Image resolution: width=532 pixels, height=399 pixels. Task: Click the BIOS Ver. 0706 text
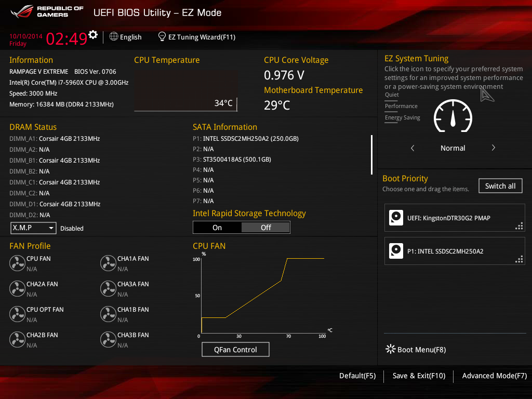pyautogui.click(x=95, y=72)
